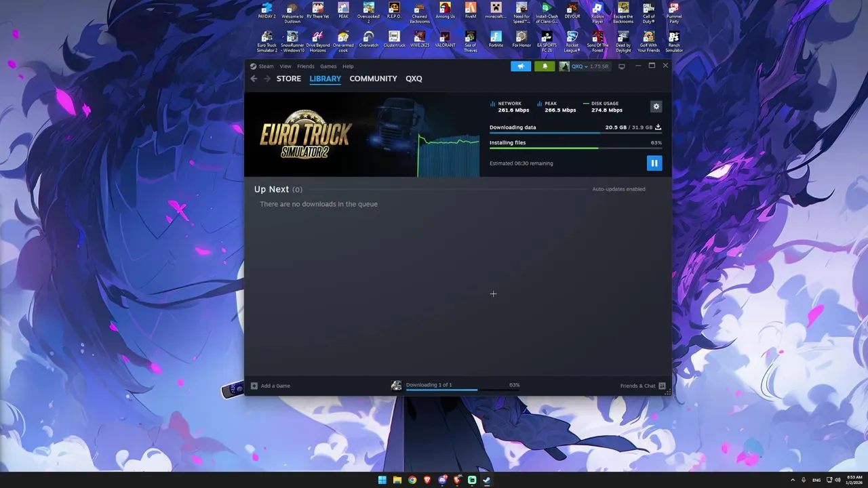Screen dimensions: 868x488
Task: Show hidden system tray icons chevron
Action: coord(793,480)
